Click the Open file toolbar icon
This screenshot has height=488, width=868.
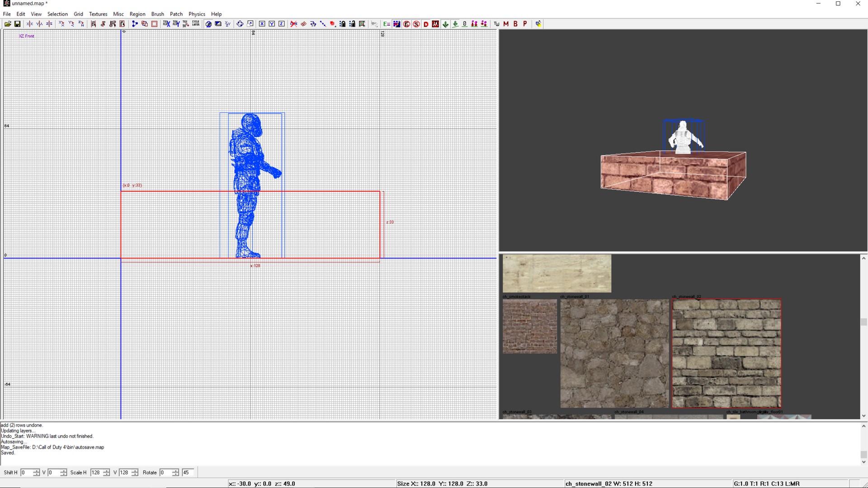[8, 24]
